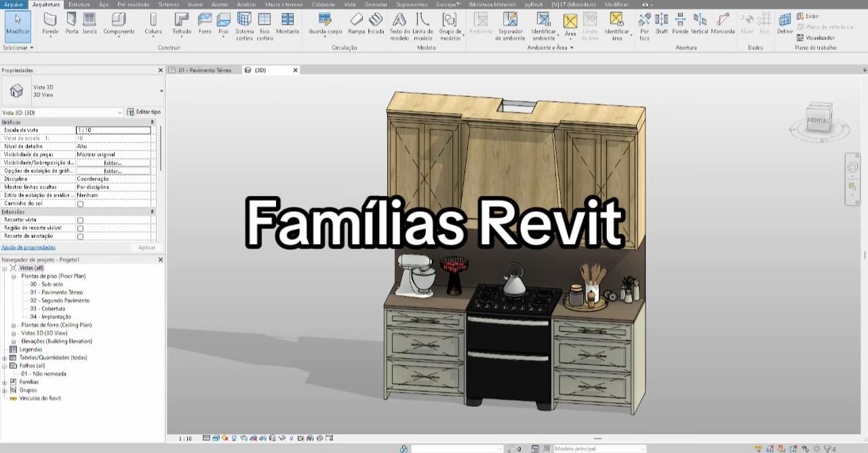Switch to the pyRevit ribbon tab
The image size is (868, 453).
point(534,4)
